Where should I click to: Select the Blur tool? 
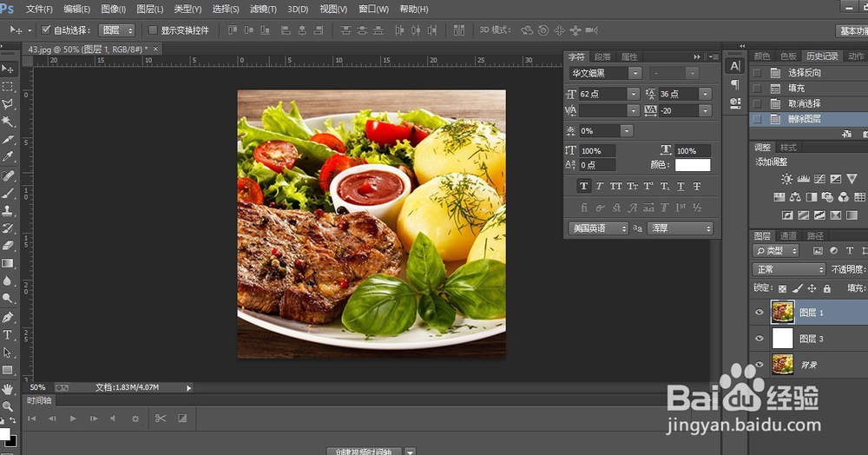[x=8, y=280]
